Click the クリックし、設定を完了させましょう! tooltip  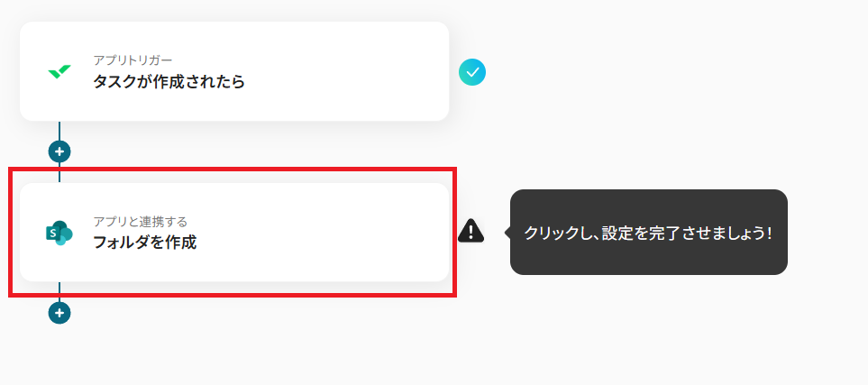click(649, 232)
